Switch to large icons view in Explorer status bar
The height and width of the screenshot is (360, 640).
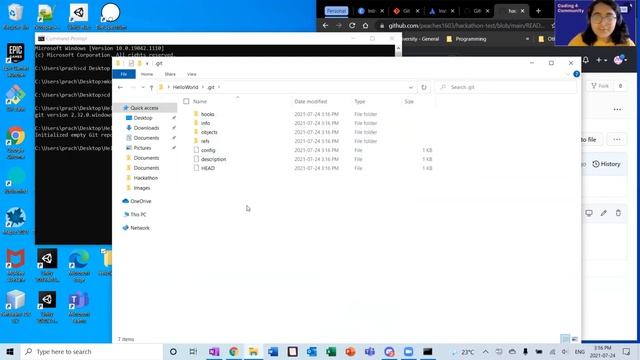[575, 339]
